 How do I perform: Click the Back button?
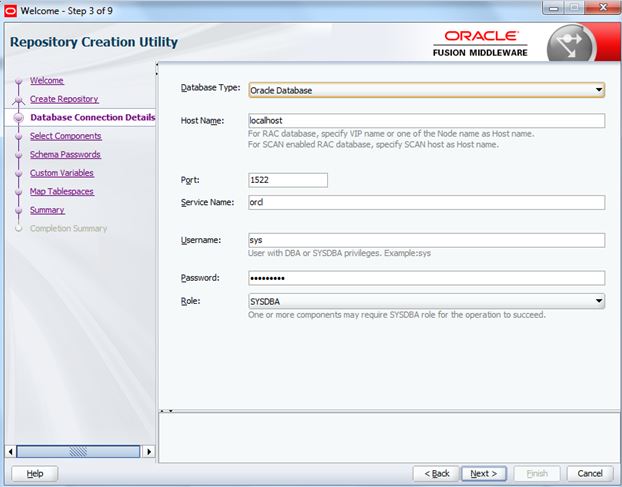pos(436,474)
